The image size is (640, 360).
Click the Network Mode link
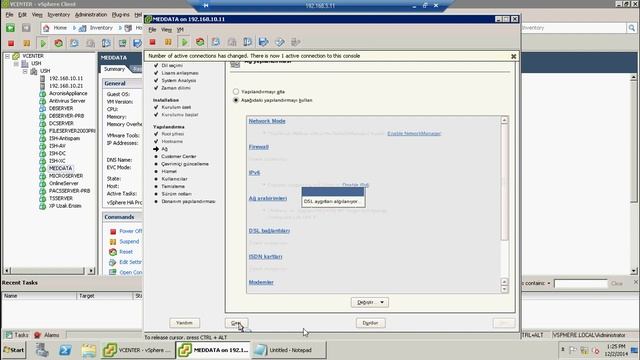[x=267, y=121]
